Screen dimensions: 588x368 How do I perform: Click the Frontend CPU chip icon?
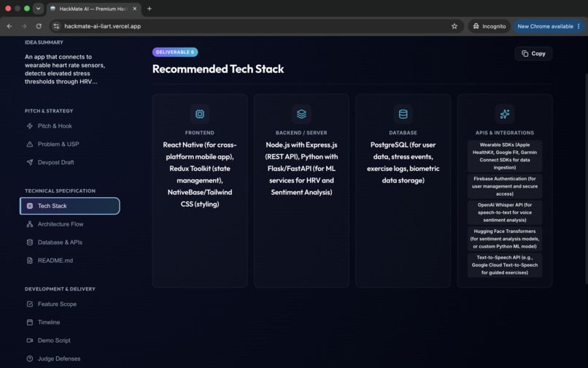200,114
